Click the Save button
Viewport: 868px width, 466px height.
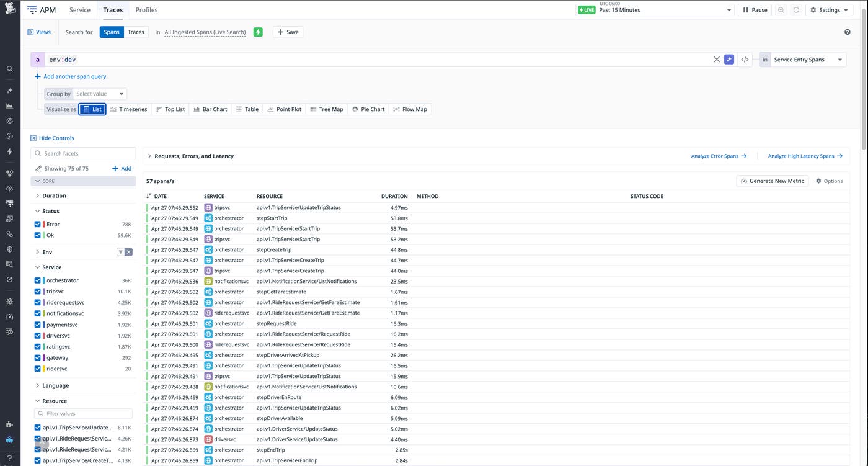pyautogui.click(x=288, y=32)
